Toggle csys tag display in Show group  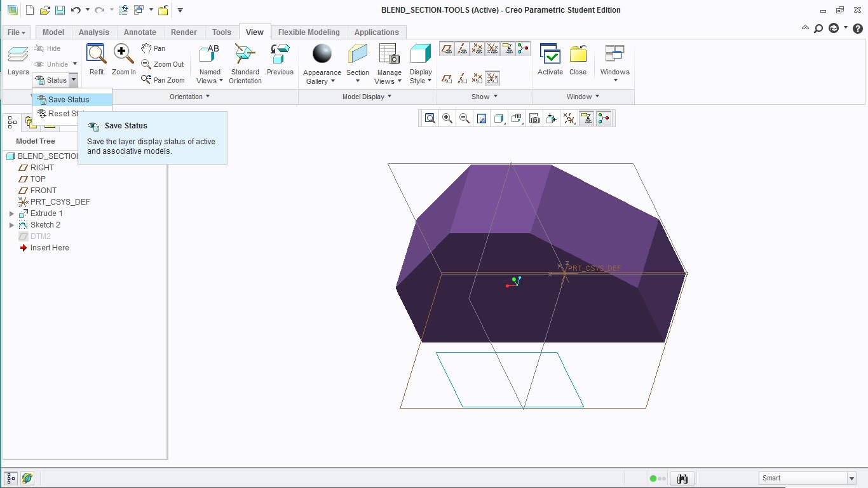tap(492, 78)
